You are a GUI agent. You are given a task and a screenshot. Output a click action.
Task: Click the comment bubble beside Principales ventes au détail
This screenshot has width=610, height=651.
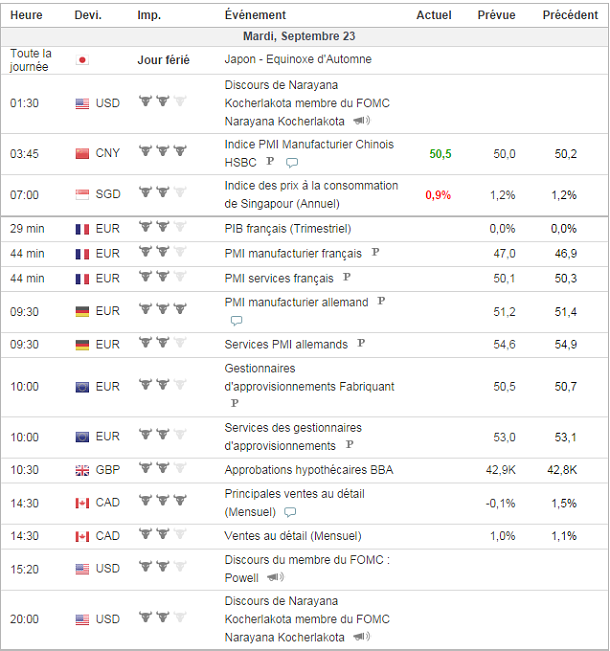(290, 512)
